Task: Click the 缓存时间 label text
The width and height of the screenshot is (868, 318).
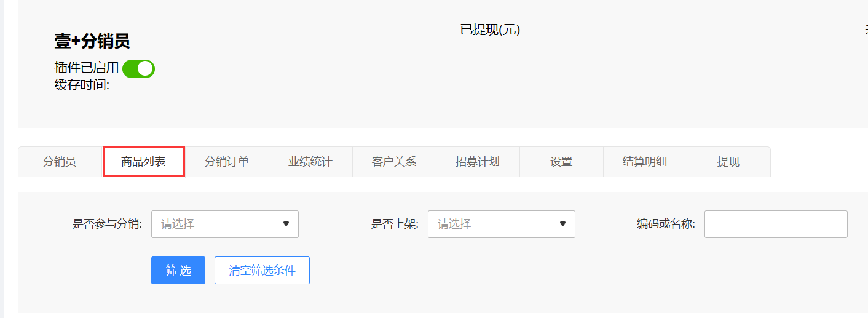Action: pyautogui.click(x=82, y=85)
